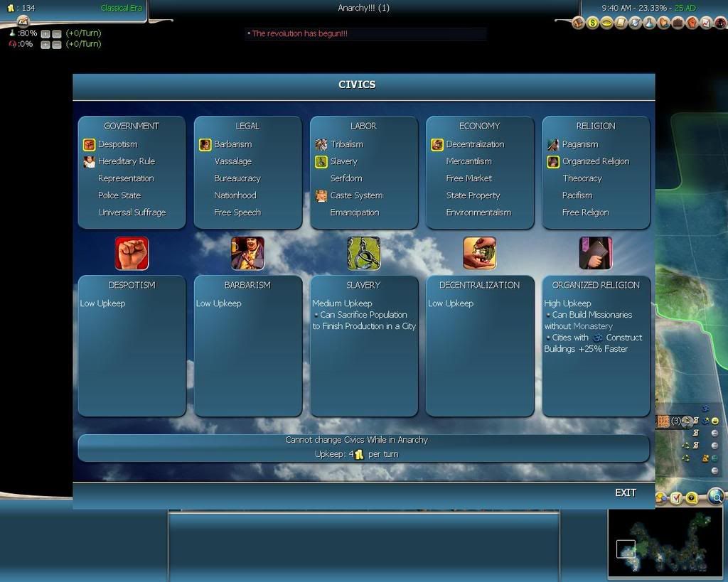
Task: Click the yellow happy smiley in scoreboard
Action: (715, 421)
